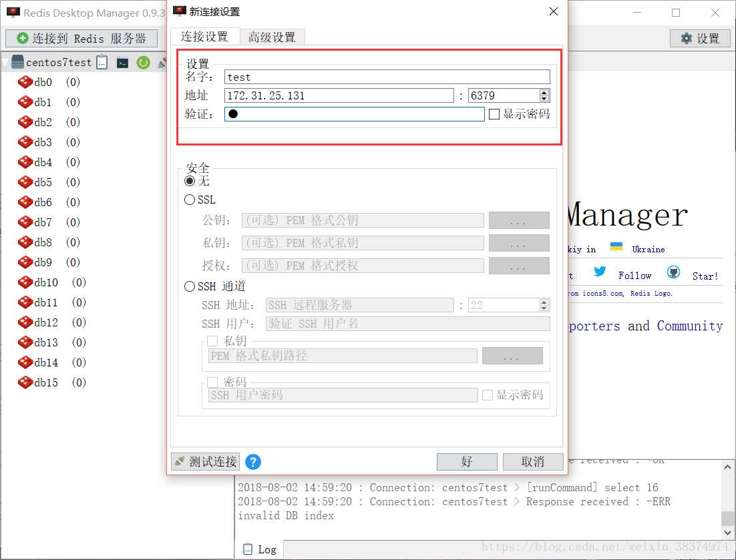This screenshot has width=736, height=560.
Task: Collapse the centos7test tree node
Action: click(5, 62)
